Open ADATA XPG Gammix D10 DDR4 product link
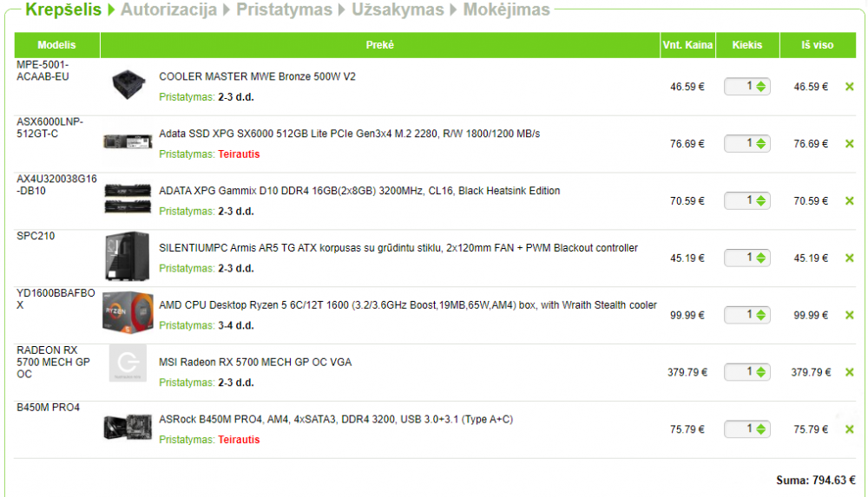Image resolution: width=868 pixels, height=497 pixels. (x=359, y=191)
